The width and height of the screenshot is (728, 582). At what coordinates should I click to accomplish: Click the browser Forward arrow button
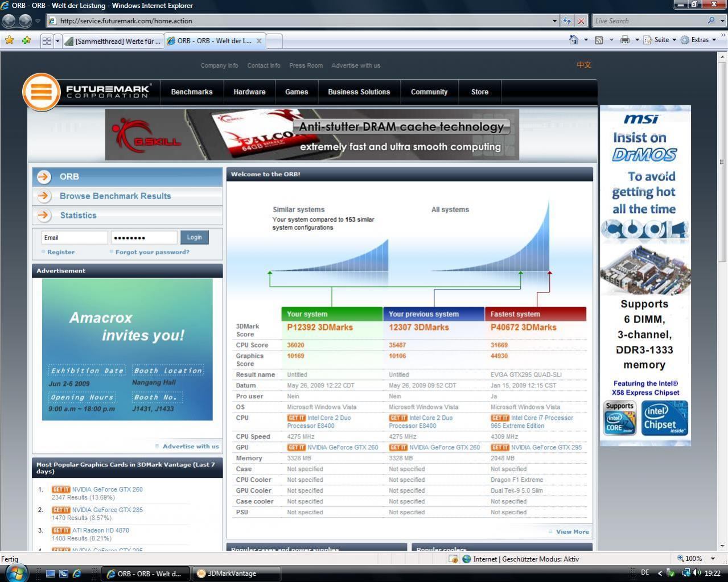(x=25, y=20)
